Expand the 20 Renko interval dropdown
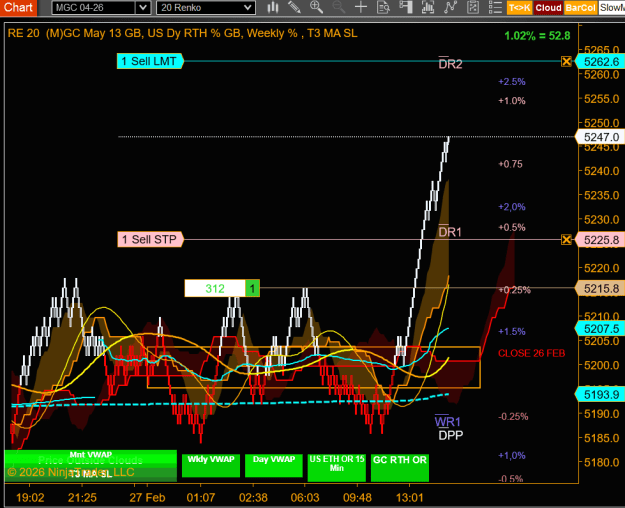Screen dimensions: 625x508 point(248,8)
